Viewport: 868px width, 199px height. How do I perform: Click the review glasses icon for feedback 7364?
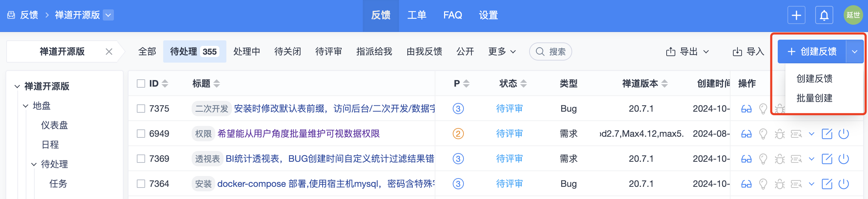[746, 184]
